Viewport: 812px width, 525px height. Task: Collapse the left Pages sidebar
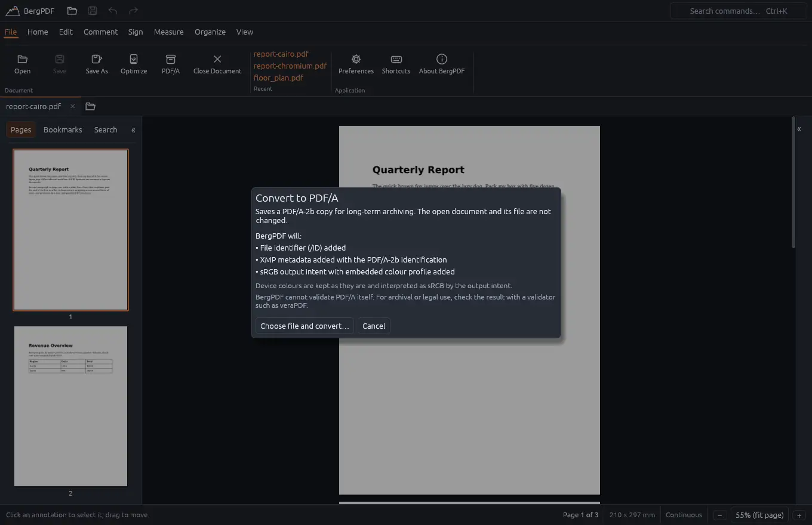coord(133,129)
